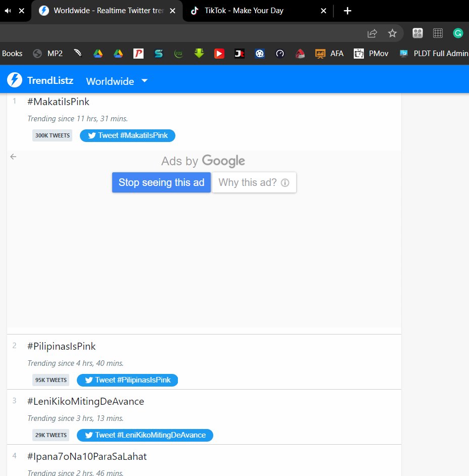469x476 pixels.
Task: Click the Tweet #MakatiIsPink button
Action: point(127,135)
